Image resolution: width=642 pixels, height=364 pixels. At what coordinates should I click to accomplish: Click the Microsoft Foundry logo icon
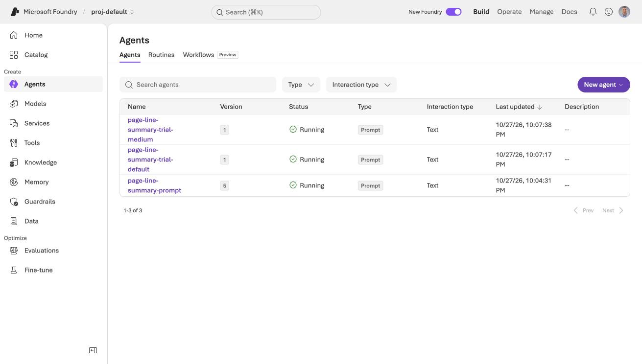coord(15,12)
